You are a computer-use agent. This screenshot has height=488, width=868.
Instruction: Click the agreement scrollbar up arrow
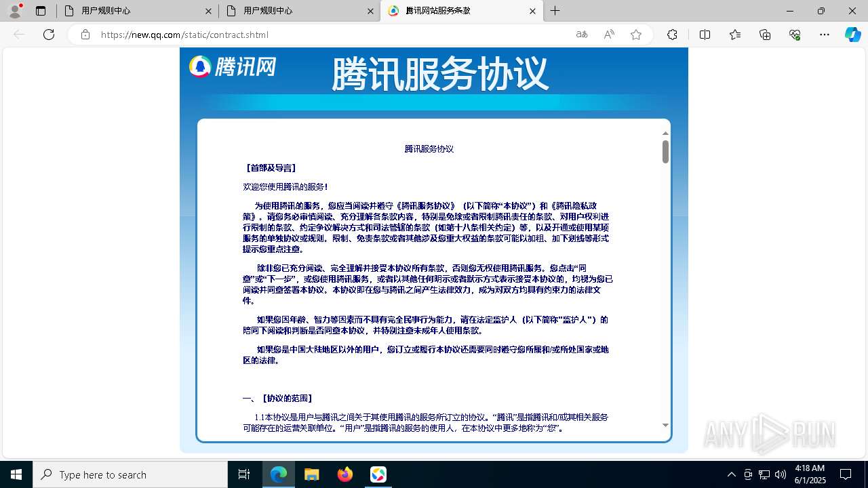pyautogui.click(x=665, y=134)
